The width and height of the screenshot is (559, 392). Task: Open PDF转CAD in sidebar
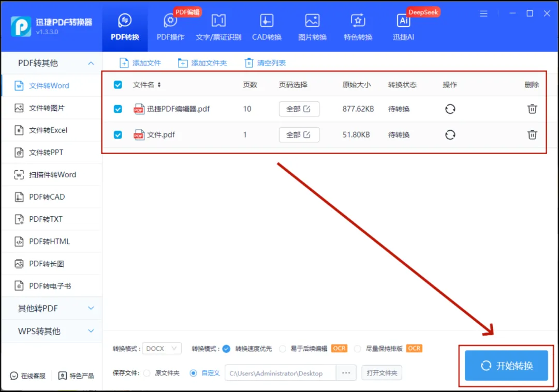[x=52, y=197]
